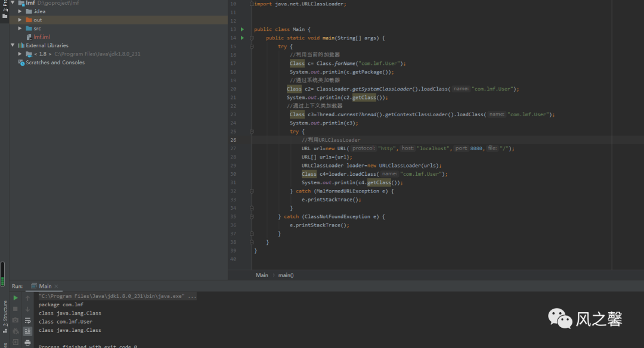Click the blue src folder icon

[29, 29]
